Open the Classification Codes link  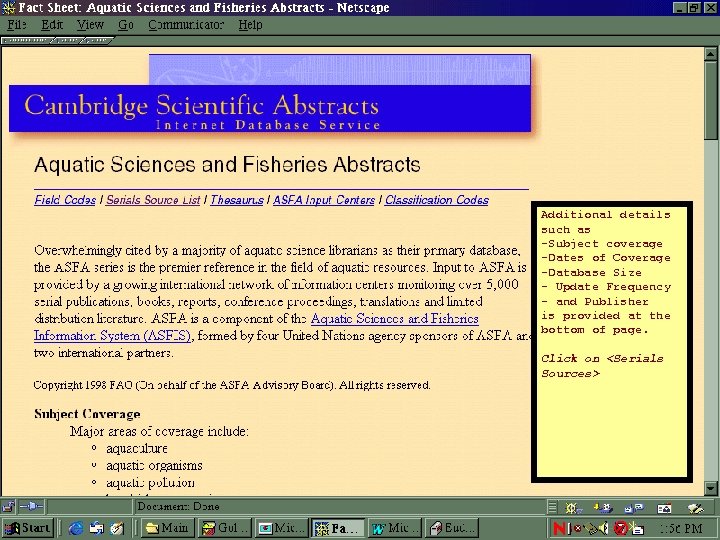tap(437, 200)
